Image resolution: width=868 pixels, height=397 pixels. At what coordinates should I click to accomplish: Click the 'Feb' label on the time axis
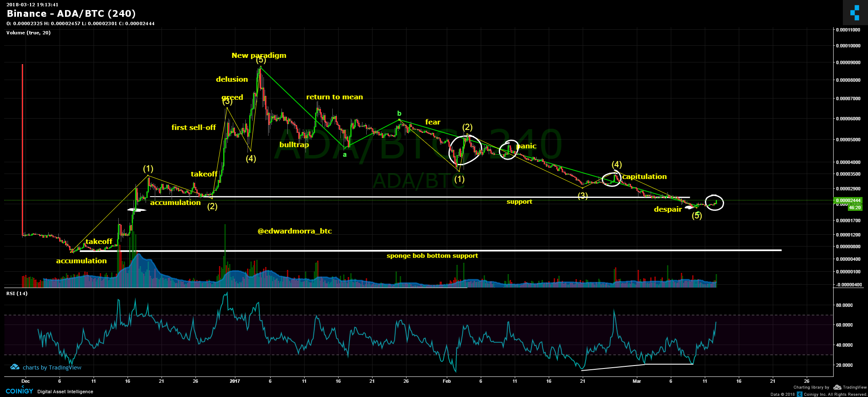[x=447, y=381]
